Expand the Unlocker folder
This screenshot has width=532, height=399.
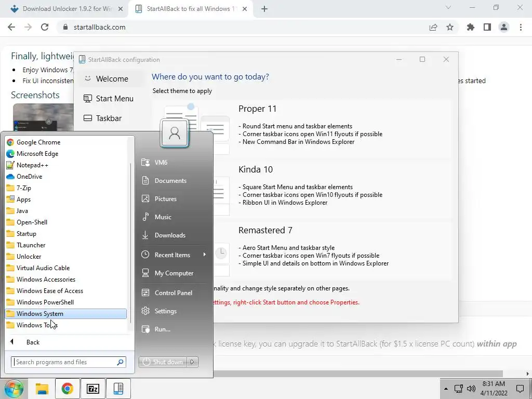[x=66, y=257]
